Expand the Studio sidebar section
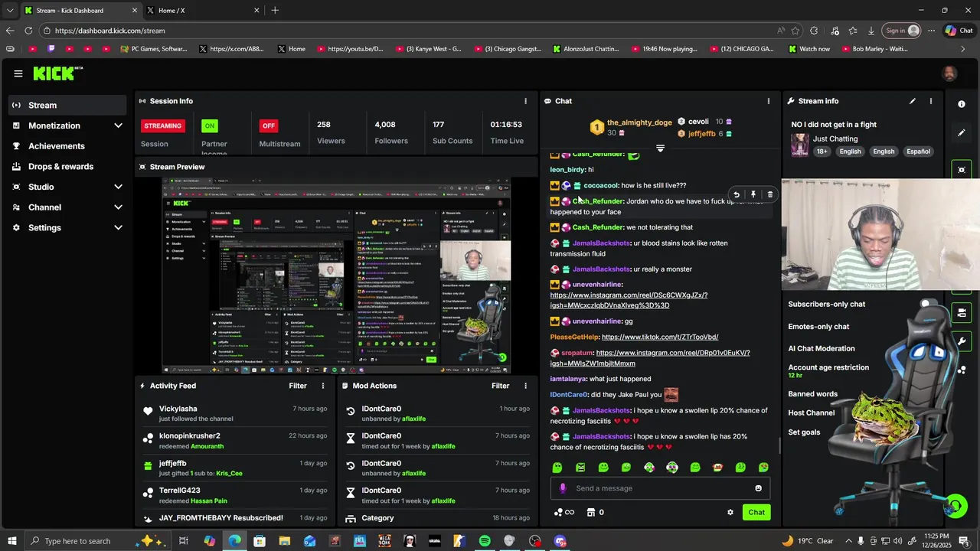Screen dimensions: 980x551 pyautogui.click(x=118, y=187)
